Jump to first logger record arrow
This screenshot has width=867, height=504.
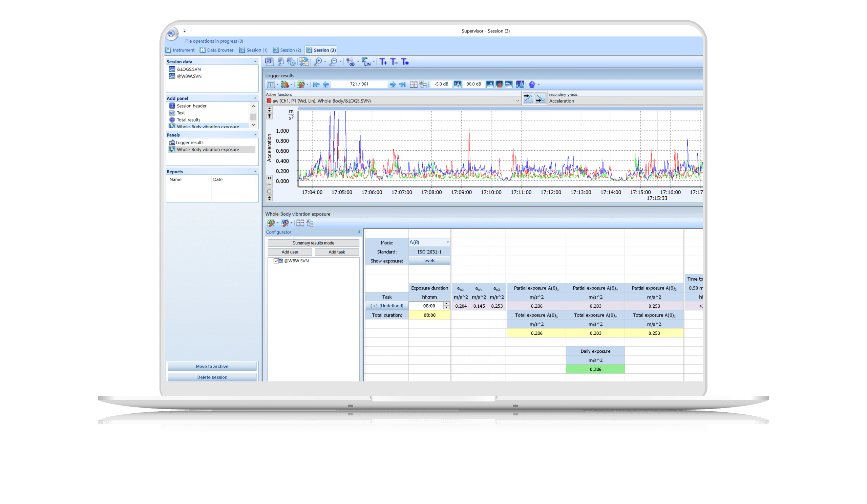[316, 84]
